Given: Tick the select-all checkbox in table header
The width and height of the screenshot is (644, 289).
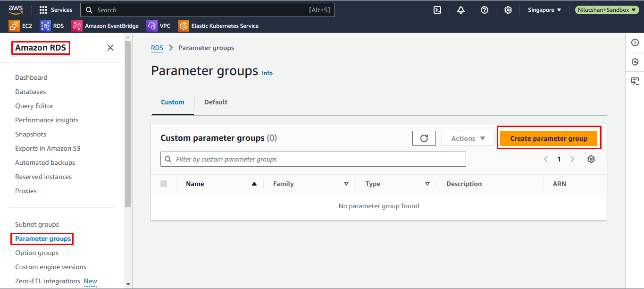Looking at the screenshot, I should (164, 184).
